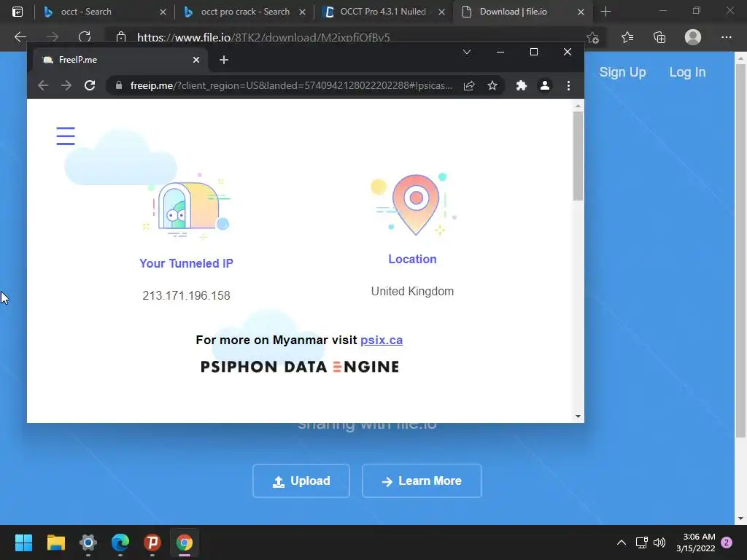The width and height of the screenshot is (747, 560).
Task: Open Google Chrome from the taskbar
Action: click(x=185, y=542)
